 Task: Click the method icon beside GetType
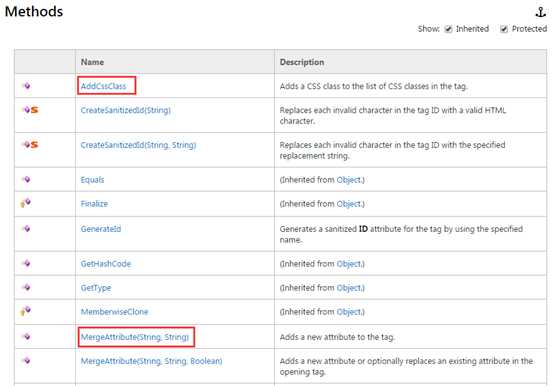point(26,287)
